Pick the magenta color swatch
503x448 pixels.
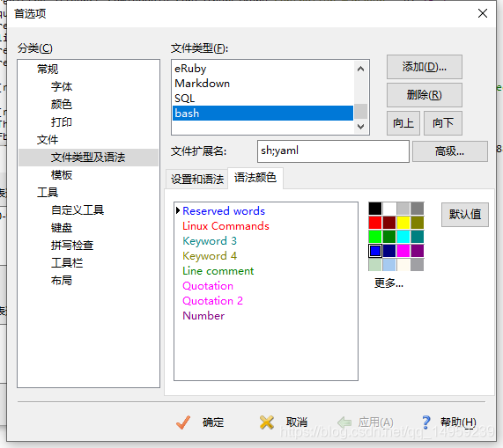click(x=403, y=251)
